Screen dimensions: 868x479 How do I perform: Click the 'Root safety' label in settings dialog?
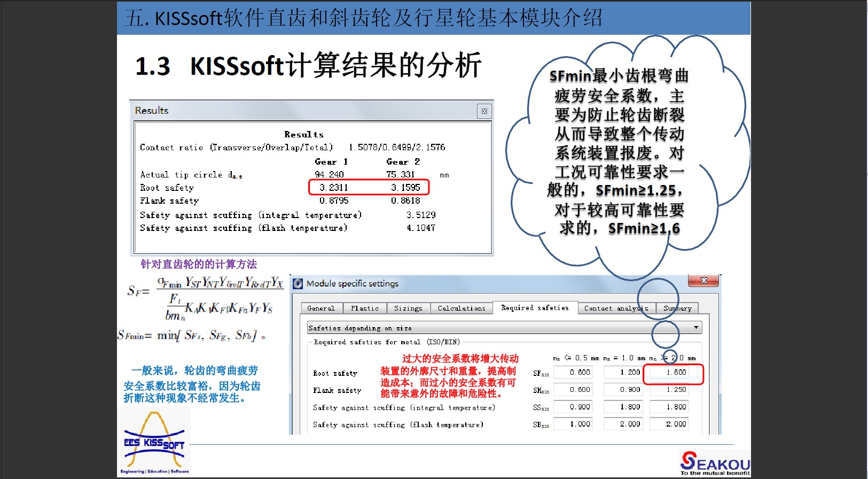click(x=335, y=373)
